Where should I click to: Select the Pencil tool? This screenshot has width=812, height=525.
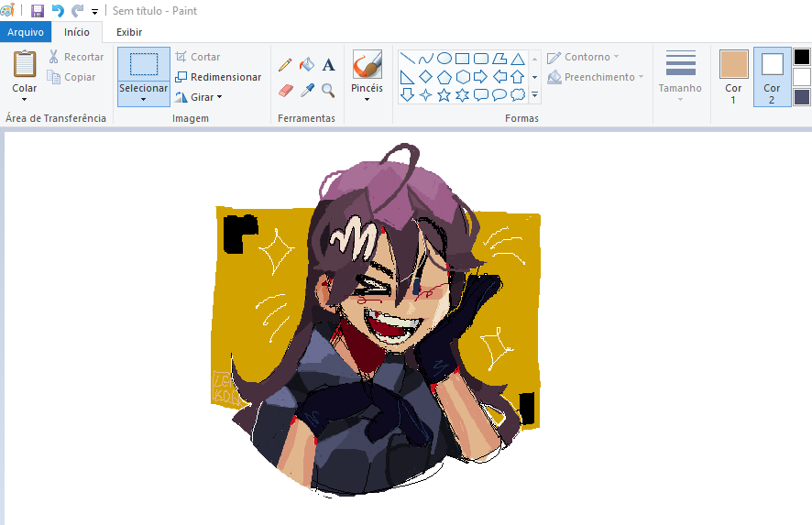point(285,65)
